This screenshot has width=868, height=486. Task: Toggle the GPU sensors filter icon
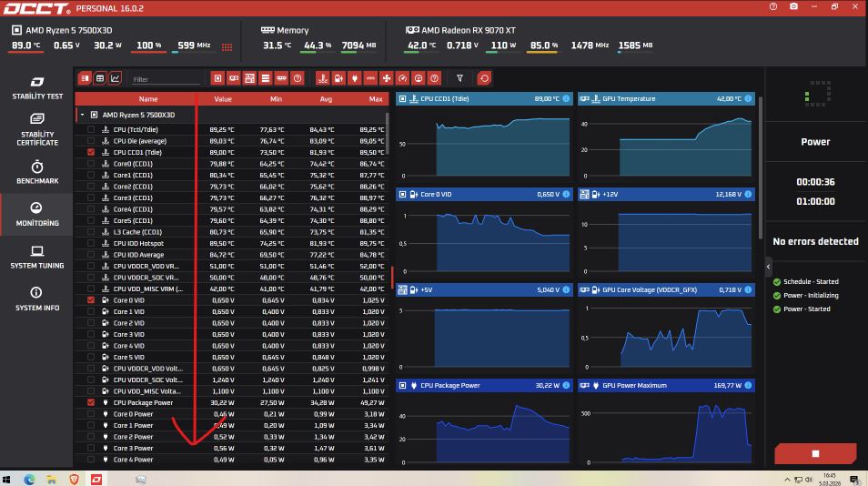tap(234, 78)
